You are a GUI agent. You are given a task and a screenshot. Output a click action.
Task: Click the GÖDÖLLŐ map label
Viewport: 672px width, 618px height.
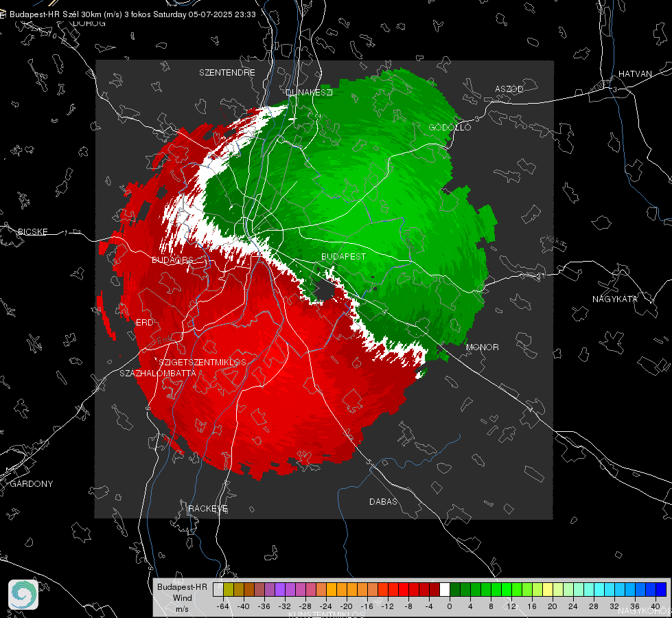450,127
